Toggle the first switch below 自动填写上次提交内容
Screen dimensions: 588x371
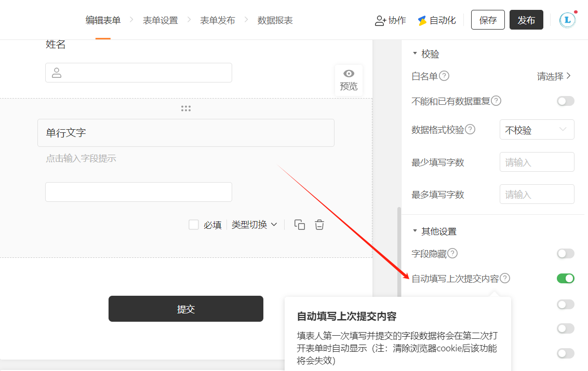566,304
